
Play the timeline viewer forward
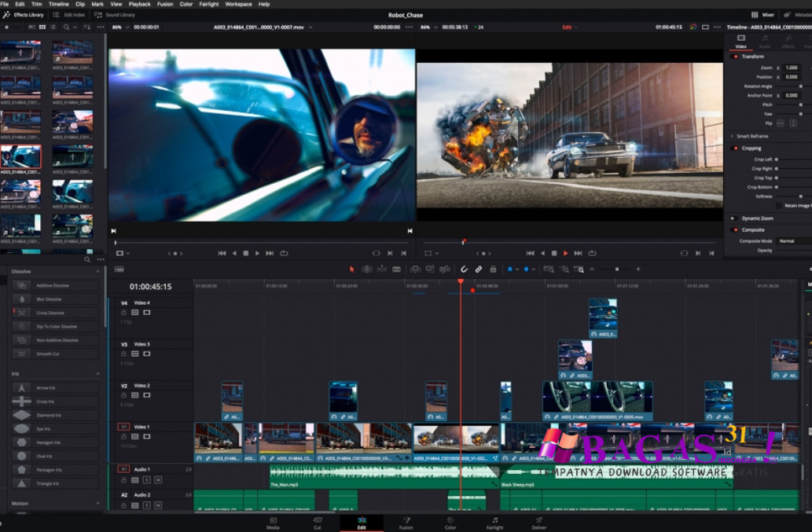pyautogui.click(x=565, y=253)
